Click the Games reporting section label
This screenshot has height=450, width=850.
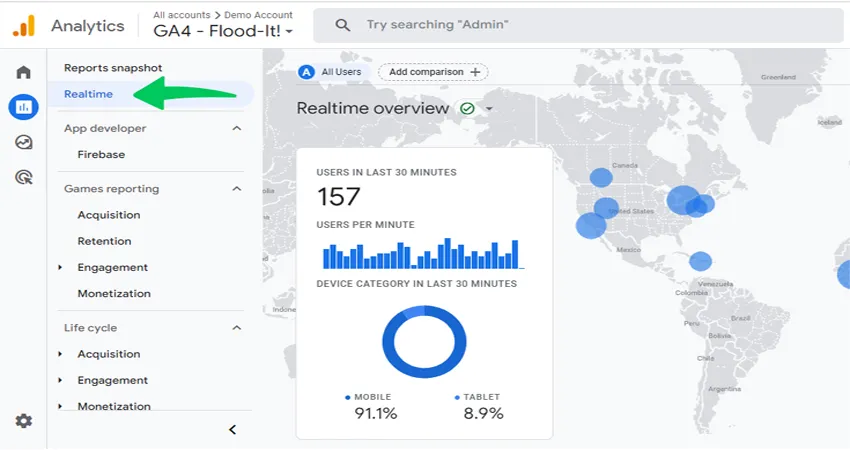[112, 189]
